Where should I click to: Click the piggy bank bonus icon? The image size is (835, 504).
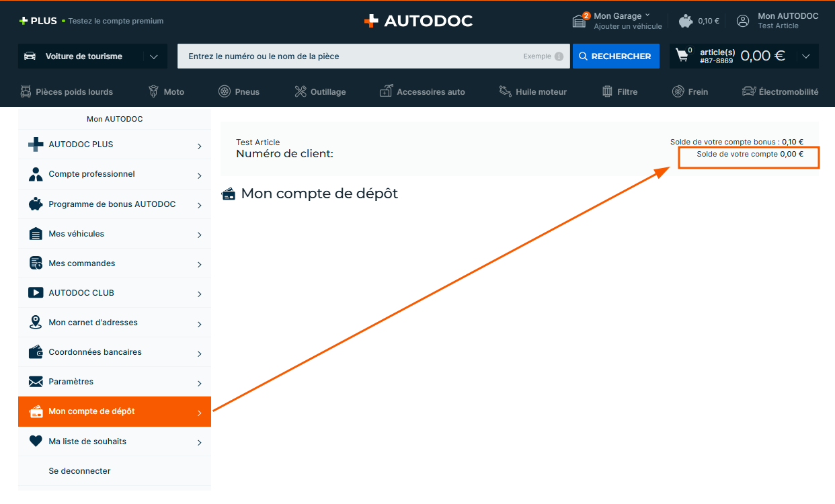point(686,21)
